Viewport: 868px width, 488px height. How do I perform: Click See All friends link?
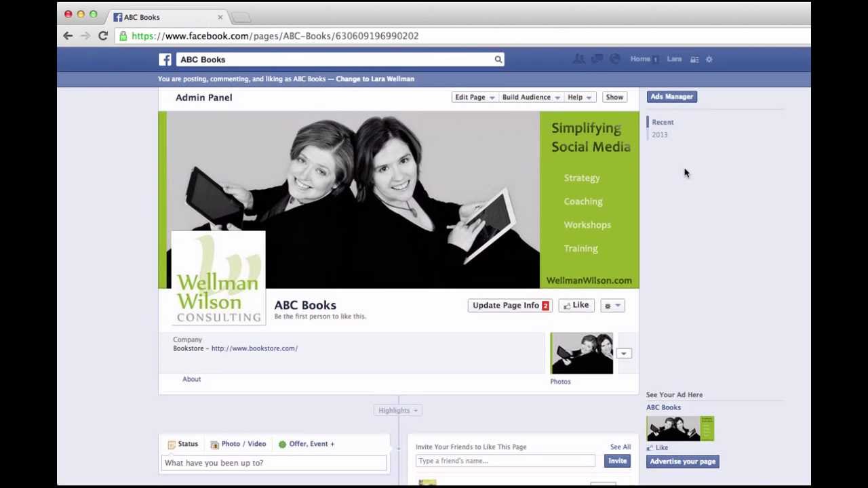[620, 447]
